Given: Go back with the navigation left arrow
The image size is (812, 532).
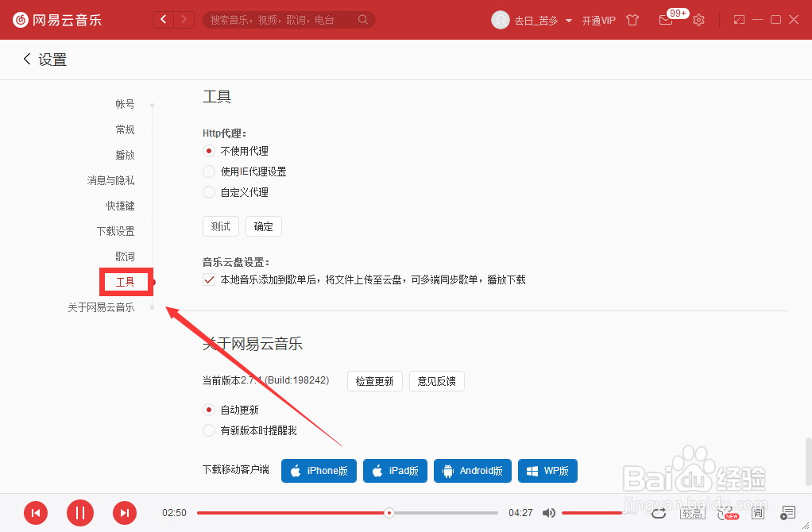Looking at the screenshot, I should [164, 20].
